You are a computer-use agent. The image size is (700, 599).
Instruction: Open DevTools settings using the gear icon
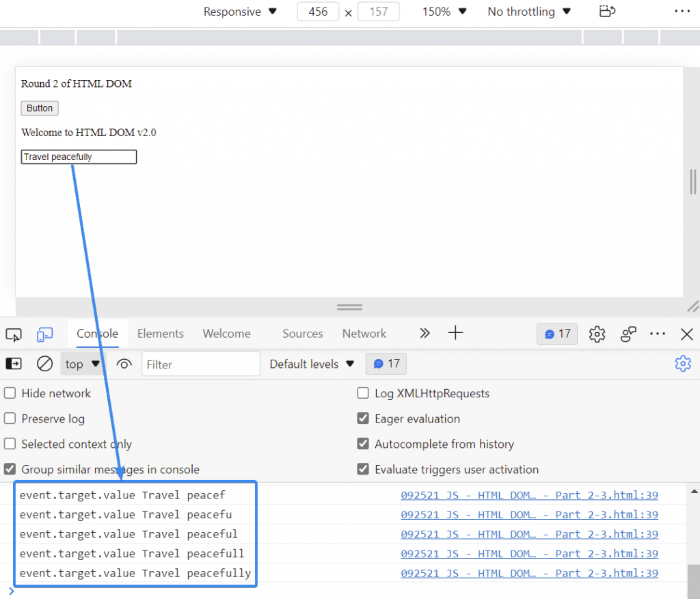tap(596, 334)
